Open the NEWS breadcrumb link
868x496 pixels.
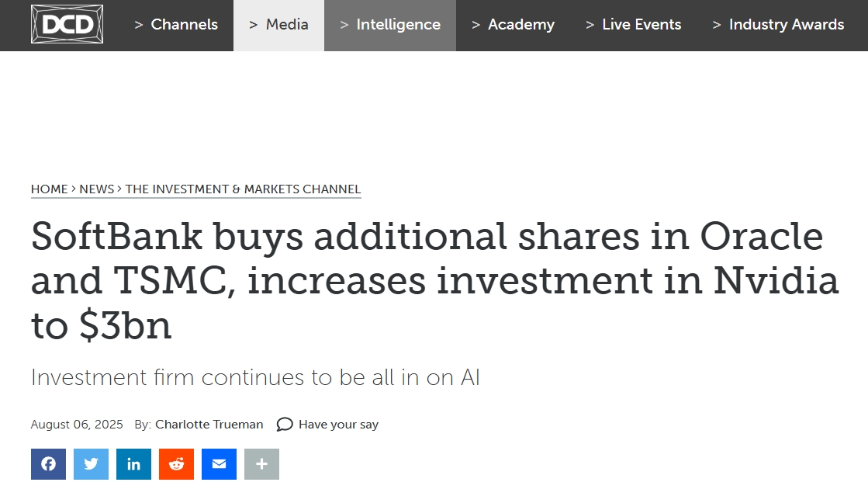point(96,189)
